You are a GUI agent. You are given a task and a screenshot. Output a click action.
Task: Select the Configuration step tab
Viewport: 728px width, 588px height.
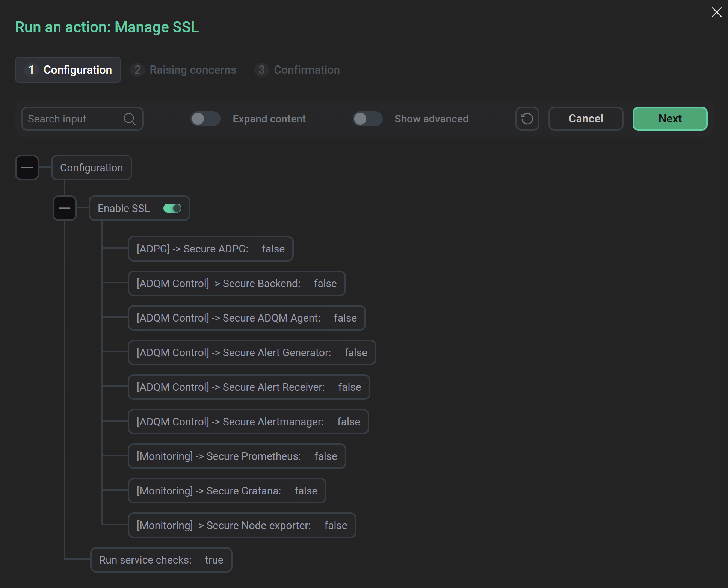pyautogui.click(x=68, y=70)
